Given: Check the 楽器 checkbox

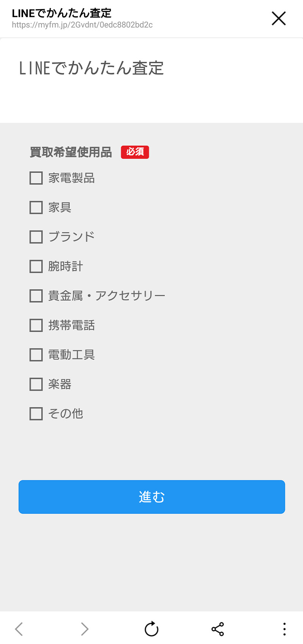Looking at the screenshot, I should click(x=36, y=384).
